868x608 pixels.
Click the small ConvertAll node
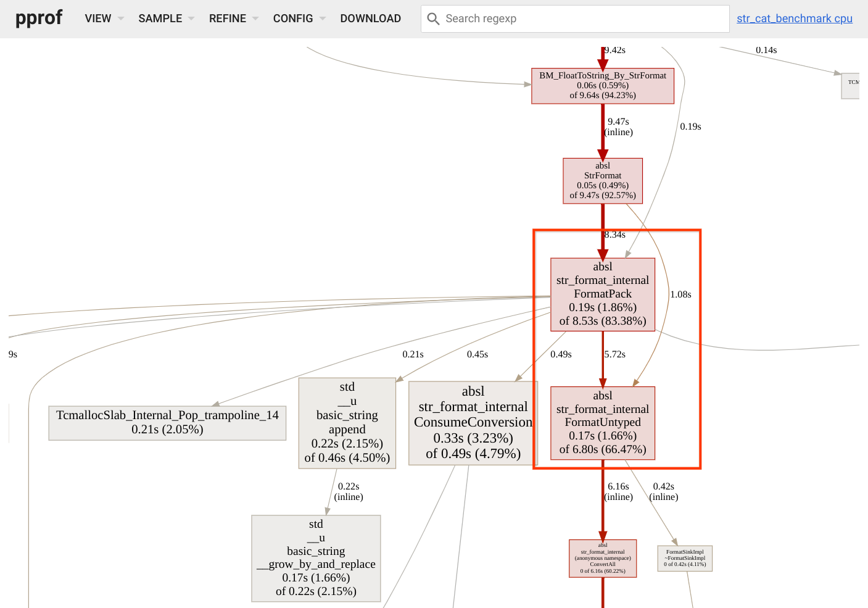point(603,559)
